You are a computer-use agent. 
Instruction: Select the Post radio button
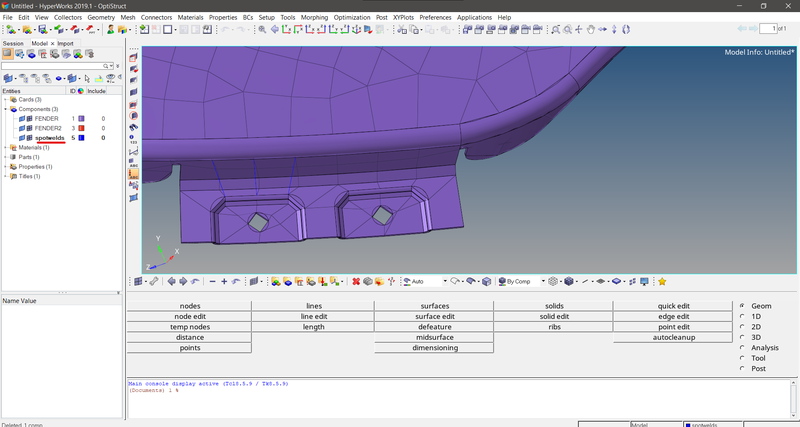[x=741, y=368]
